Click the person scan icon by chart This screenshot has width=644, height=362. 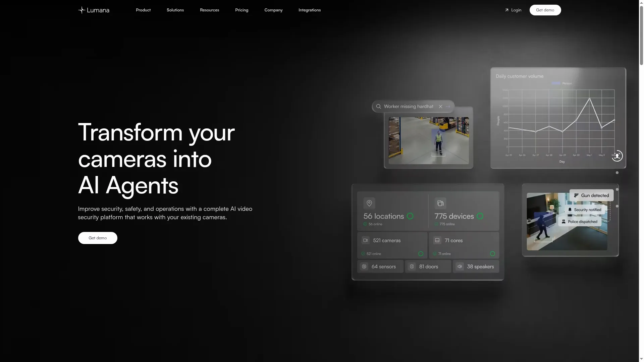pos(617,156)
